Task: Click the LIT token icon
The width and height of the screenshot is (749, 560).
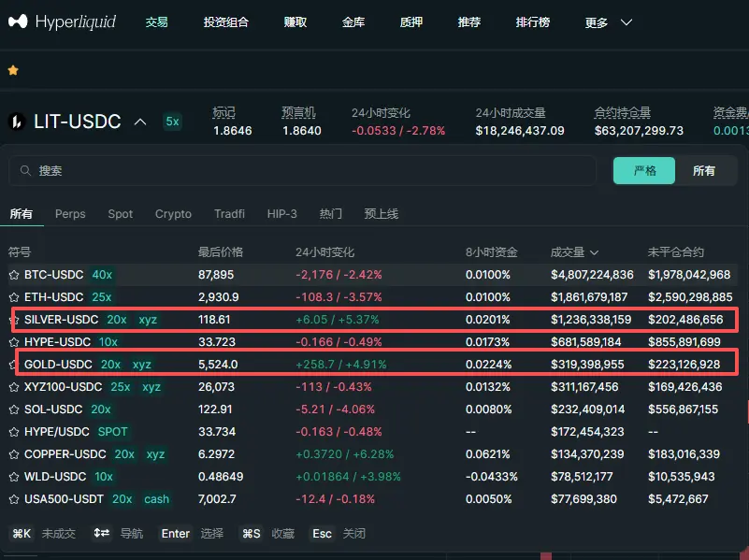Action: pyautogui.click(x=17, y=122)
